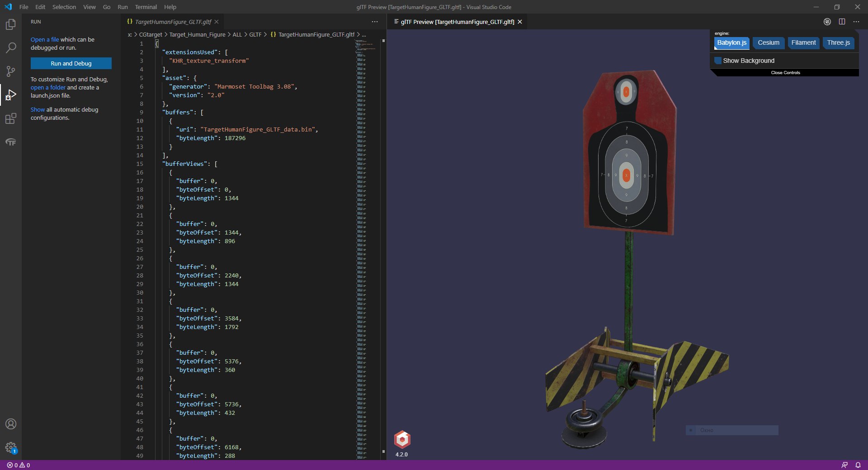
Task: Click the glTF Tools sidebar icon
Action: [x=11, y=142]
